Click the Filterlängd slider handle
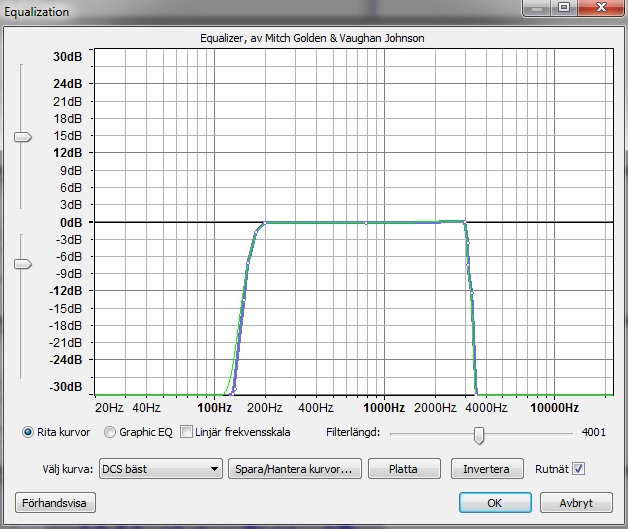This screenshot has height=529, width=628. [479, 435]
